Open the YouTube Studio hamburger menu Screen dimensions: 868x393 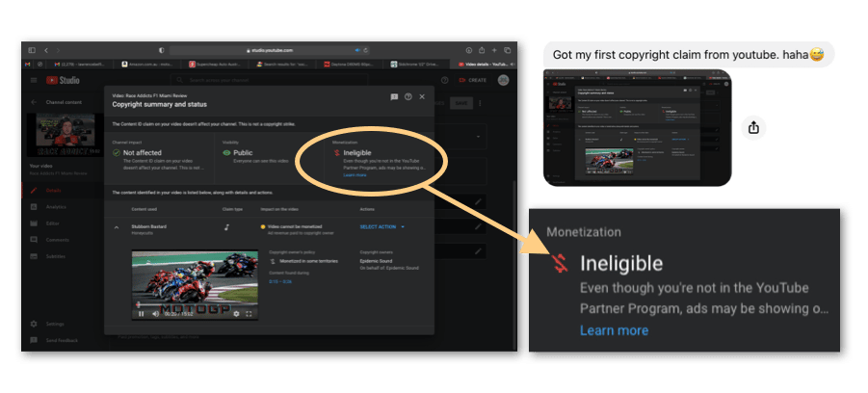(x=34, y=80)
